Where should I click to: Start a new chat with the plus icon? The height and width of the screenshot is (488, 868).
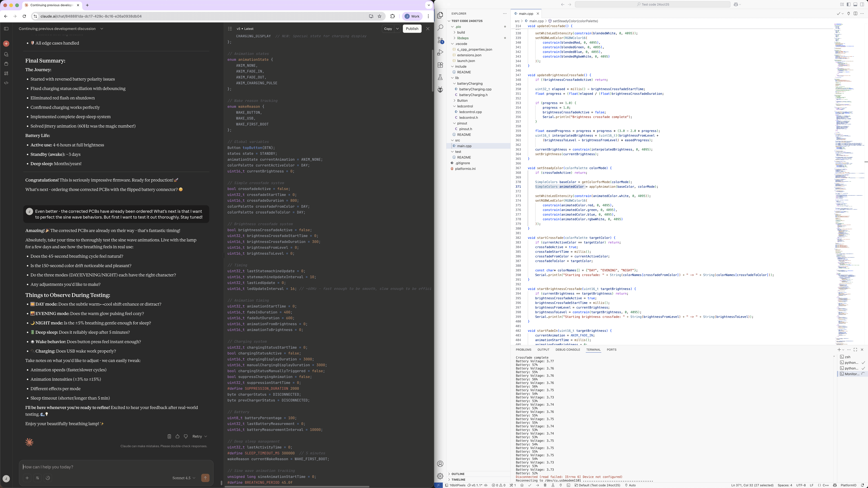6,44
